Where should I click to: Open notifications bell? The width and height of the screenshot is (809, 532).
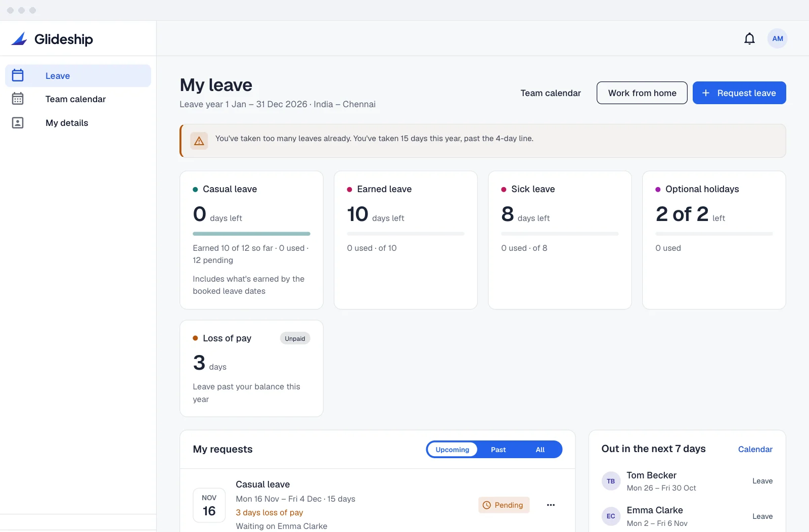click(x=749, y=38)
